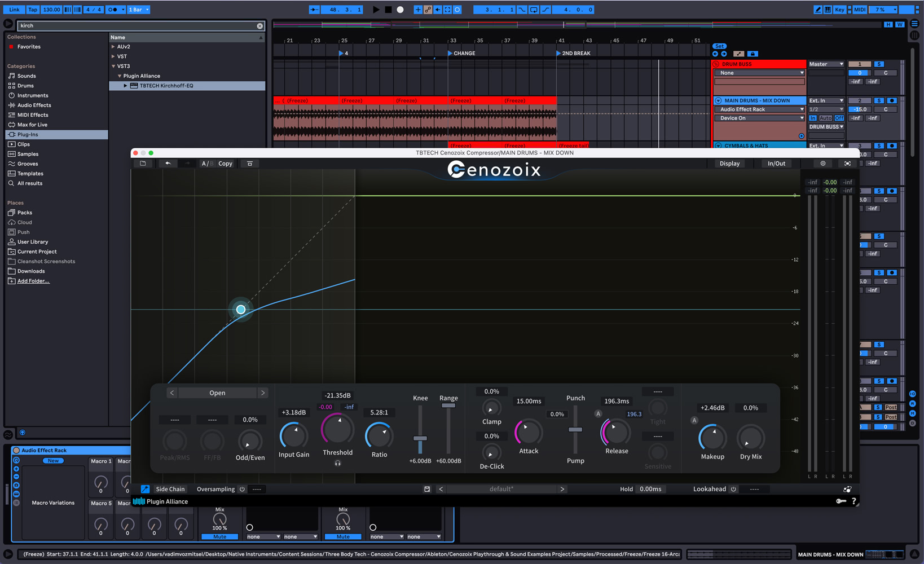Click the transport Play button
Image resolution: width=924 pixels, height=564 pixels.
pyautogui.click(x=376, y=10)
